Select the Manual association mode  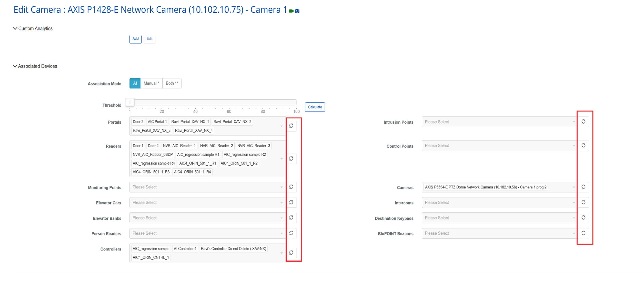(x=151, y=83)
